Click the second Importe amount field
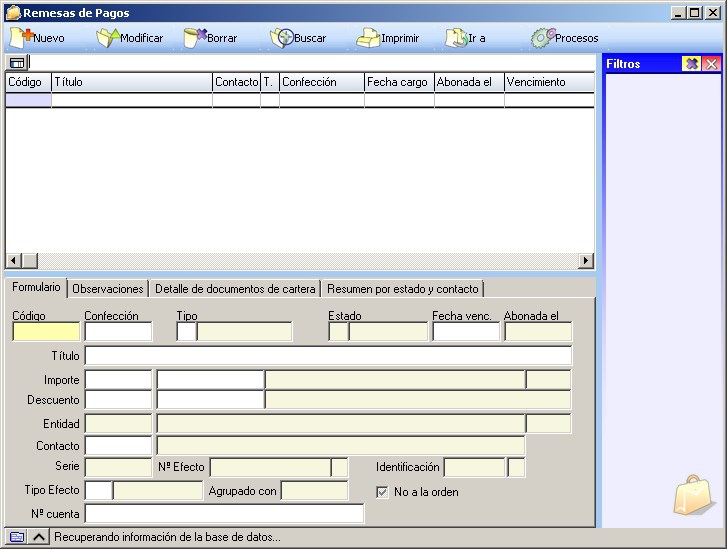The image size is (727, 549). 210,380
